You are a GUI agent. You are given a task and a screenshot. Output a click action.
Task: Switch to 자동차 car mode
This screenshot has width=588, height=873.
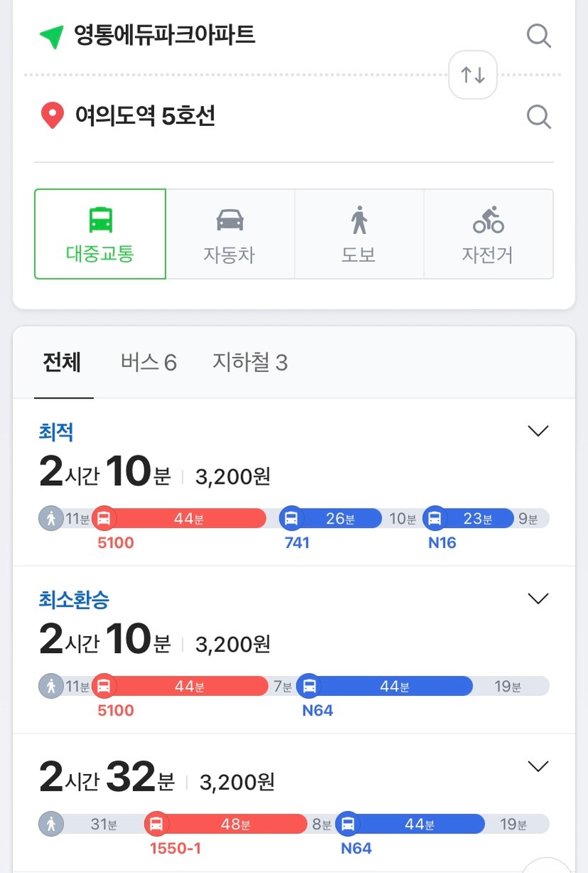[x=230, y=234]
